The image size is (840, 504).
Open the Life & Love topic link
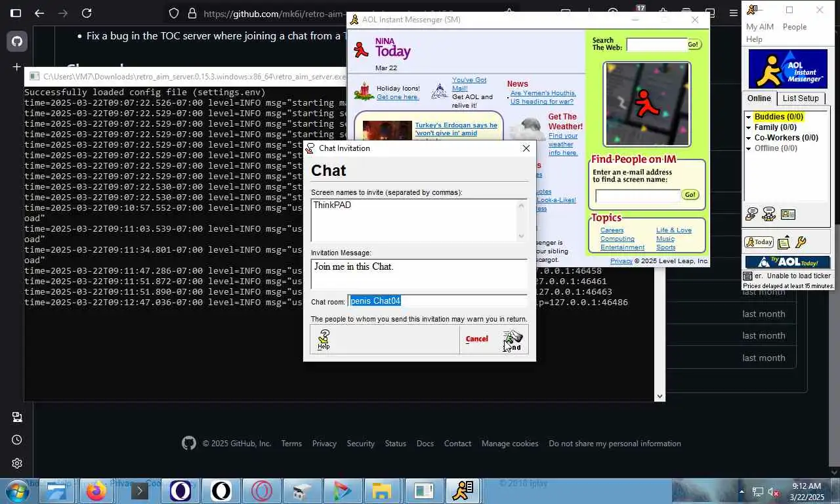point(673,230)
